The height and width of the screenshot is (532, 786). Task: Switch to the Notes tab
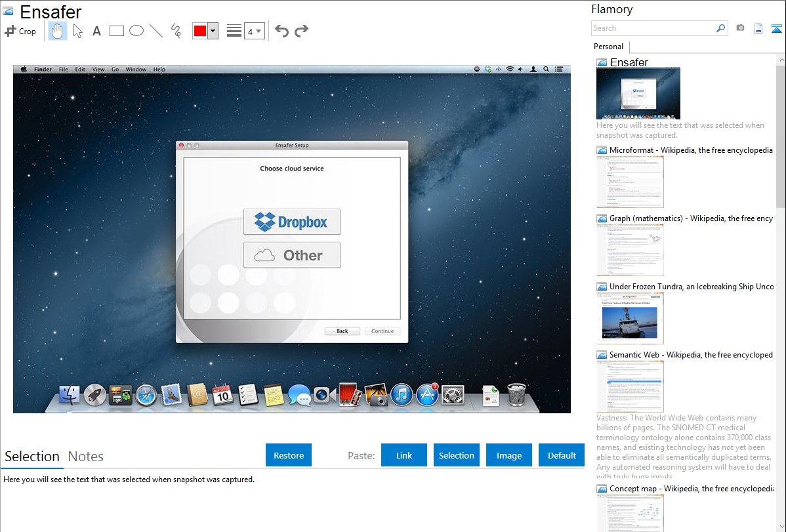tap(86, 457)
